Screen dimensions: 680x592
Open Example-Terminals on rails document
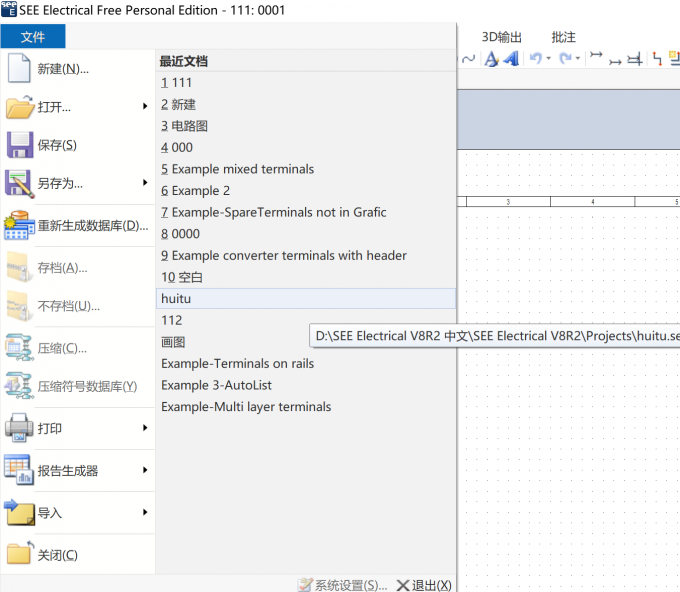coord(306,363)
